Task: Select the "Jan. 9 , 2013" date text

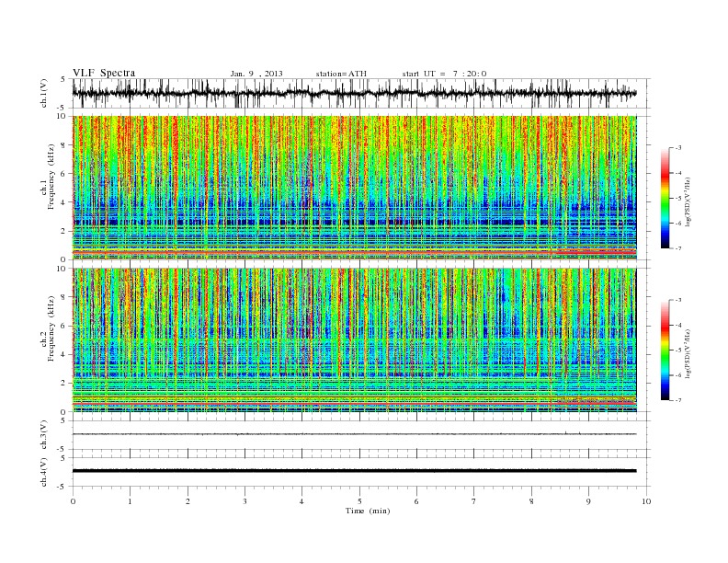Action: (256, 74)
